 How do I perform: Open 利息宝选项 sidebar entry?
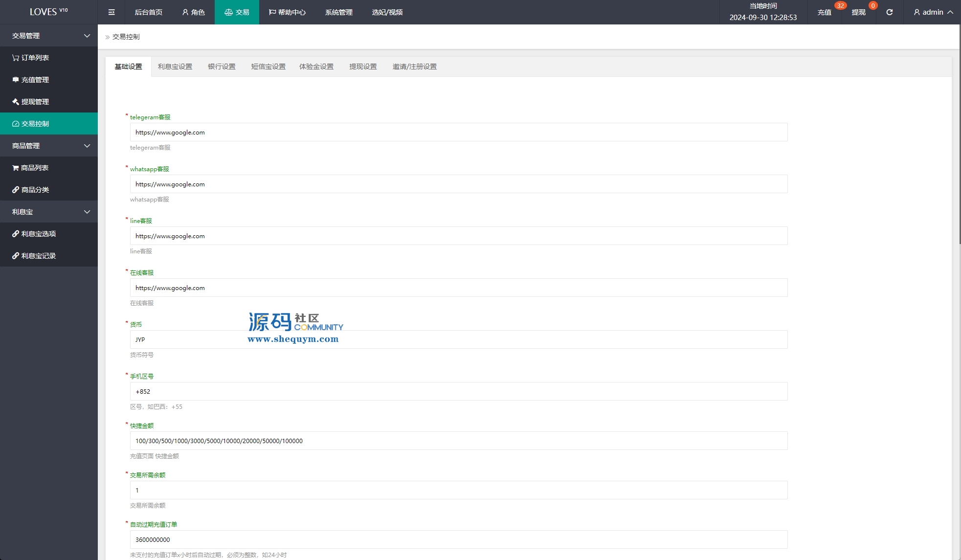(38, 234)
